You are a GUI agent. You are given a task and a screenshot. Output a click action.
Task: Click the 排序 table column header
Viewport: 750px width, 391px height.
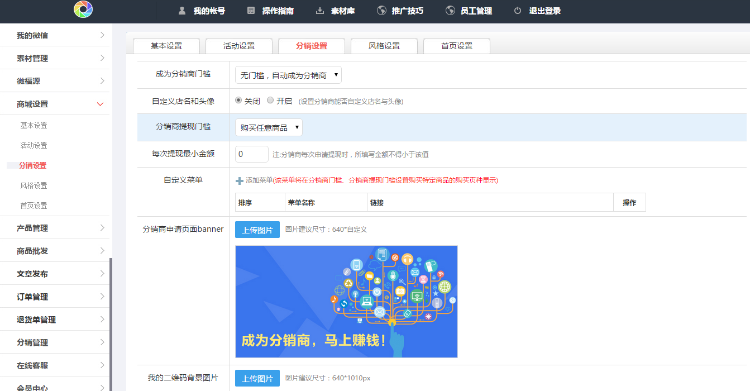tap(245, 203)
